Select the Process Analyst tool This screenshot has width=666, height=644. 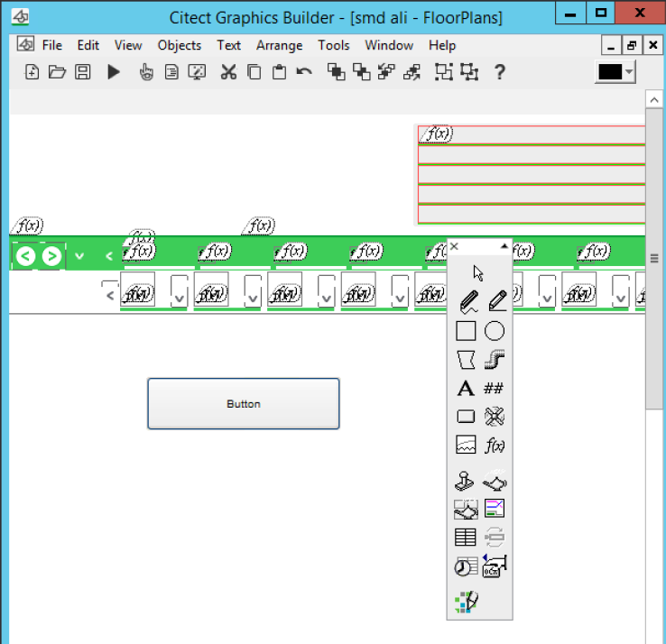click(495, 508)
